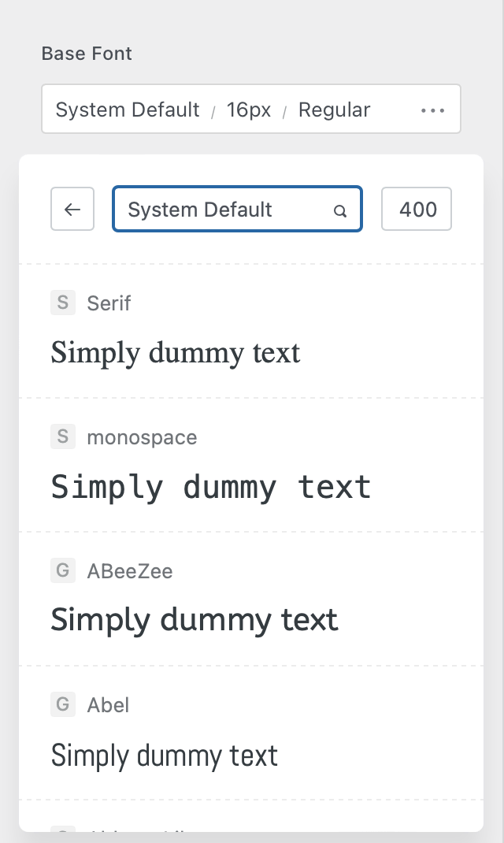Viewport: 504px width, 843px height.
Task: Click the ABeeZee 'Simply dummy text' preview
Action: [195, 621]
